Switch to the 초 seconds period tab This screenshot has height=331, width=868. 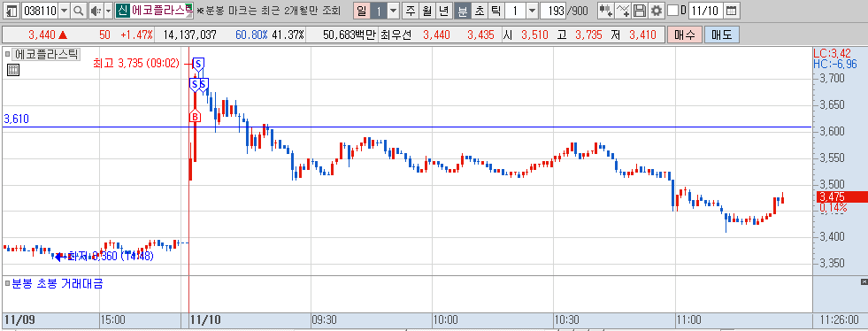pyautogui.click(x=479, y=11)
